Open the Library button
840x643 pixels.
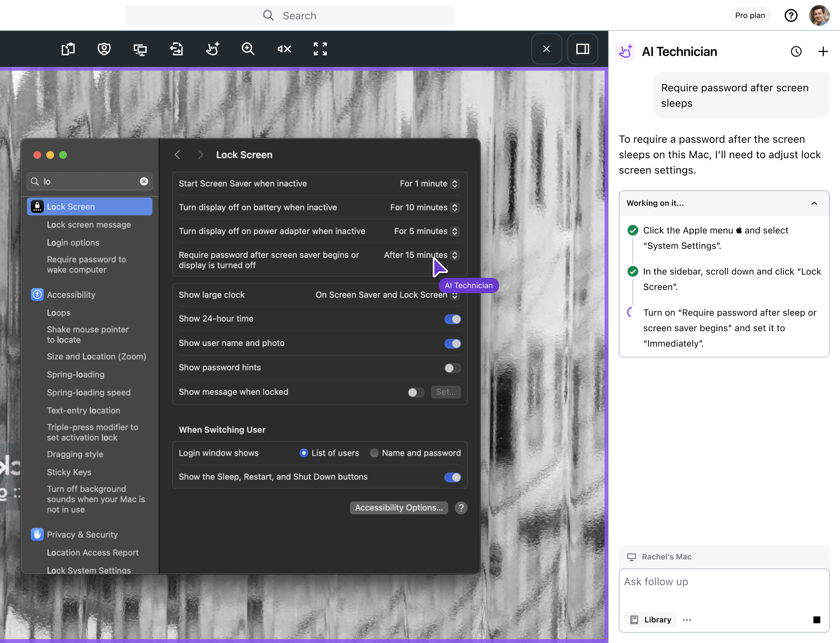(650, 620)
